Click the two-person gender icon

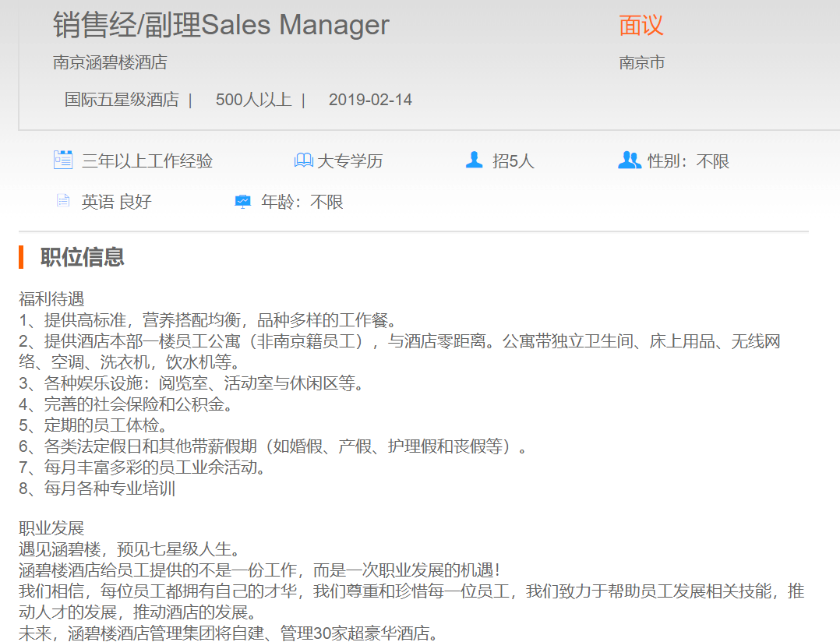coord(629,160)
